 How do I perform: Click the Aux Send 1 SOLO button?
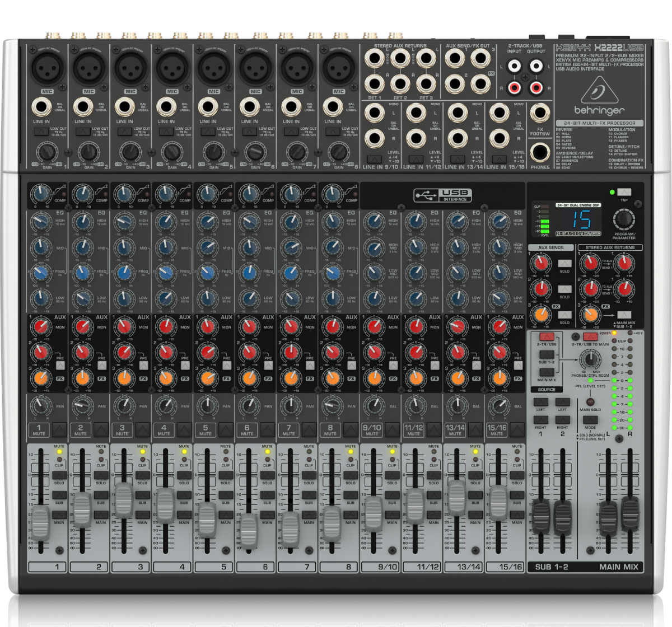pyautogui.click(x=564, y=263)
